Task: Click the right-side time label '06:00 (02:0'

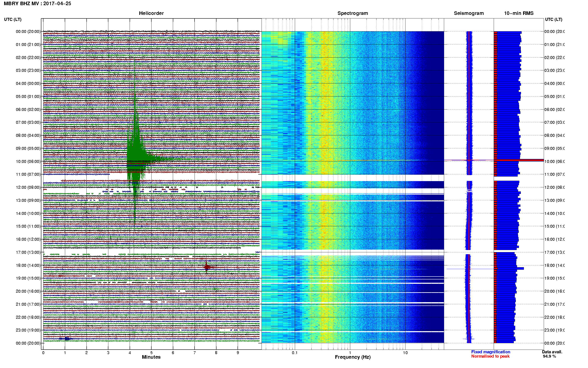Action: (x=555, y=109)
